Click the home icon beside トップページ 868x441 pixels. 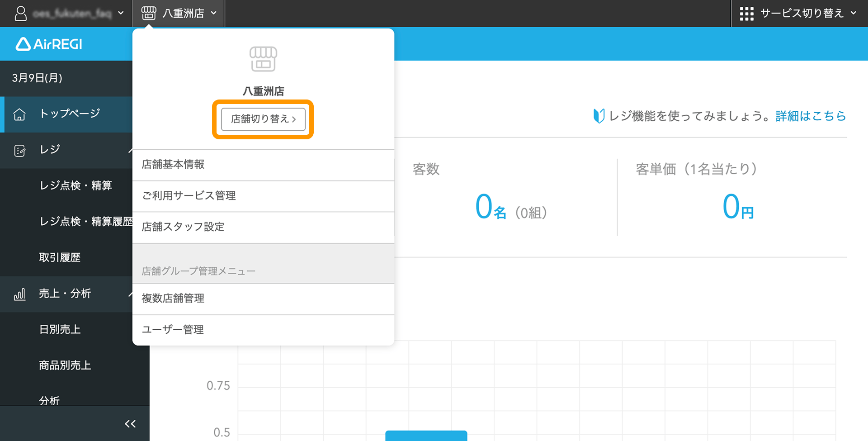(19, 114)
